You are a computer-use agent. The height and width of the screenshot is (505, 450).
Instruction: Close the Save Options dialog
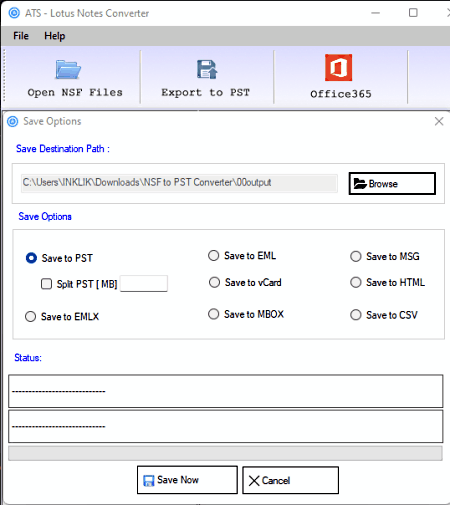[x=439, y=121]
